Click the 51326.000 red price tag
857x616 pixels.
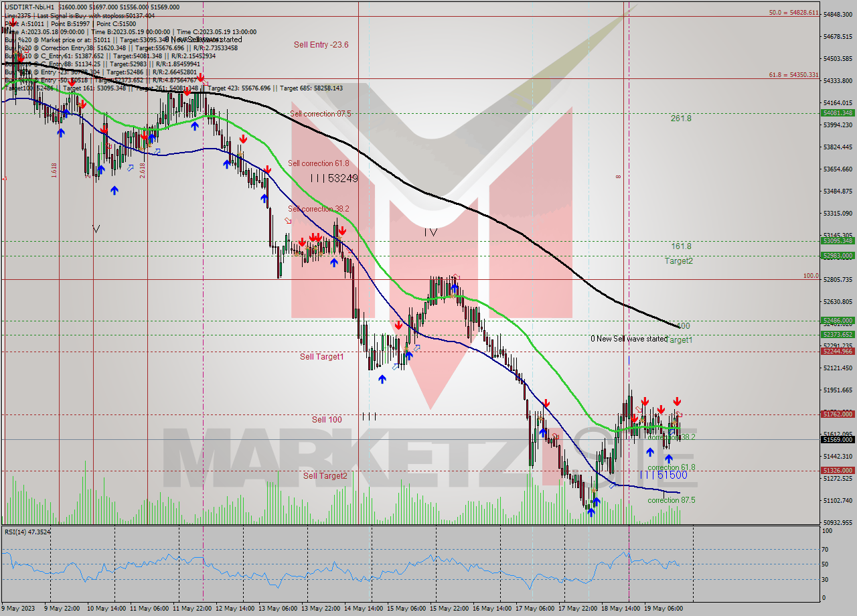(838, 471)
